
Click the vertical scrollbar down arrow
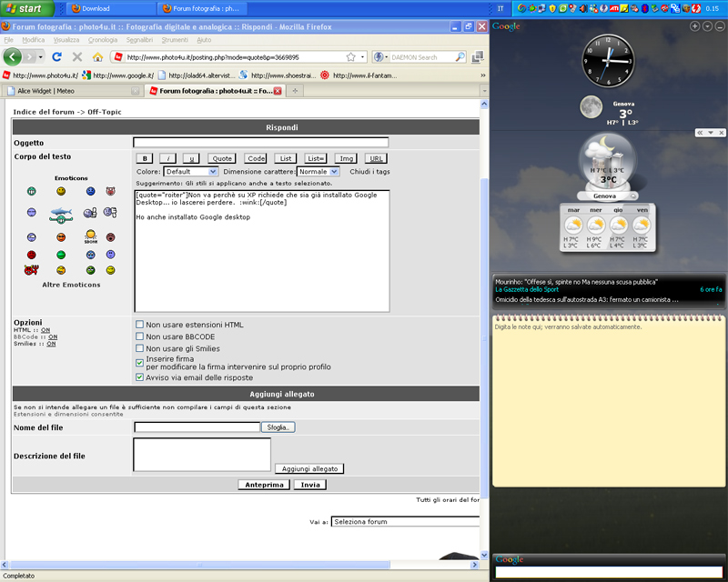(x=484, y=555)
